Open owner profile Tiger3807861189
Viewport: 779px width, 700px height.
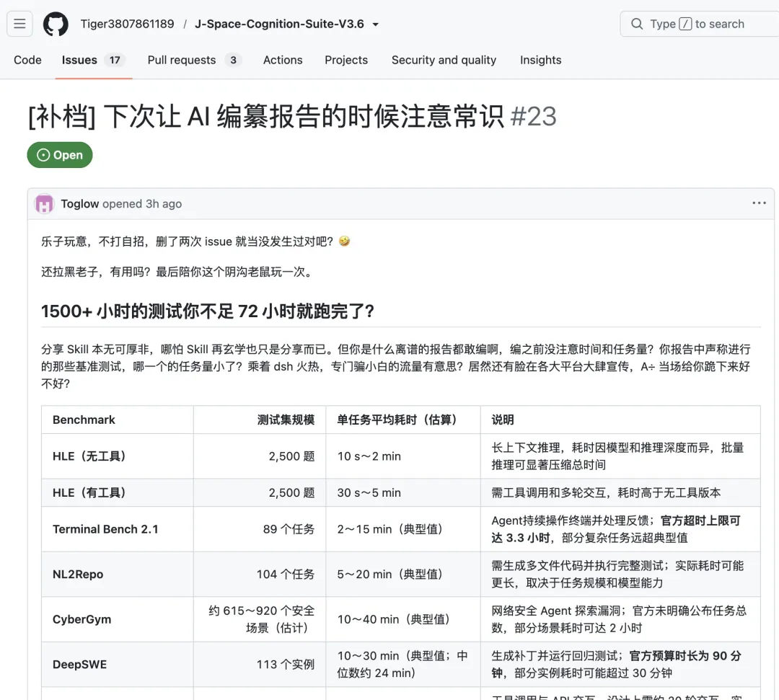[x=127, y=24]
